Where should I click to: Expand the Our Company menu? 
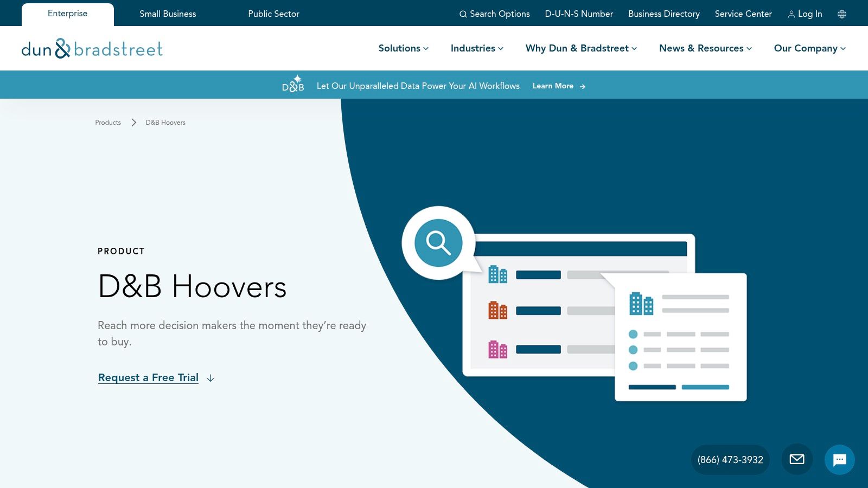tap(809, 48)
